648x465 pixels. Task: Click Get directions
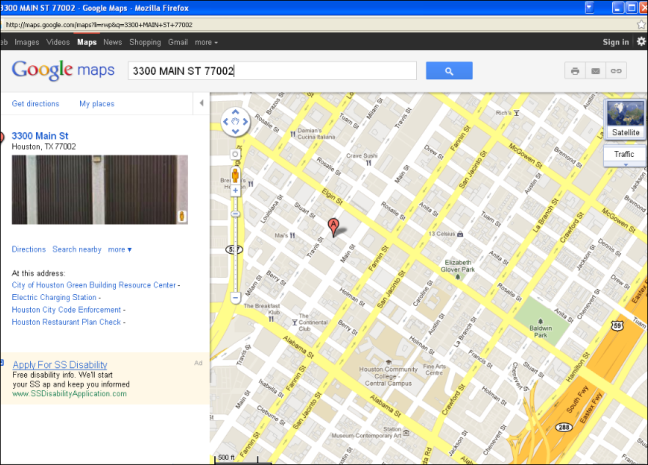35,103
